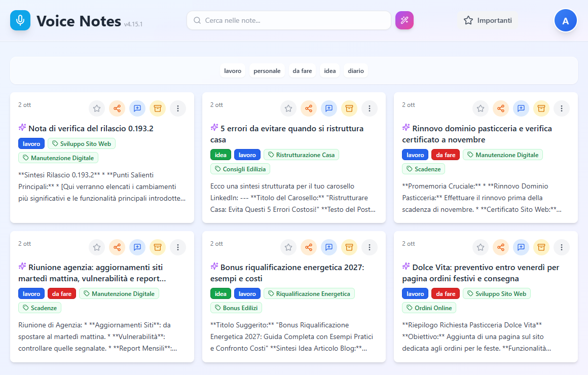Archive the 'Bonus riqualificazione energetica' note
This screenshot has width=588, height=375.
[349, 247]
